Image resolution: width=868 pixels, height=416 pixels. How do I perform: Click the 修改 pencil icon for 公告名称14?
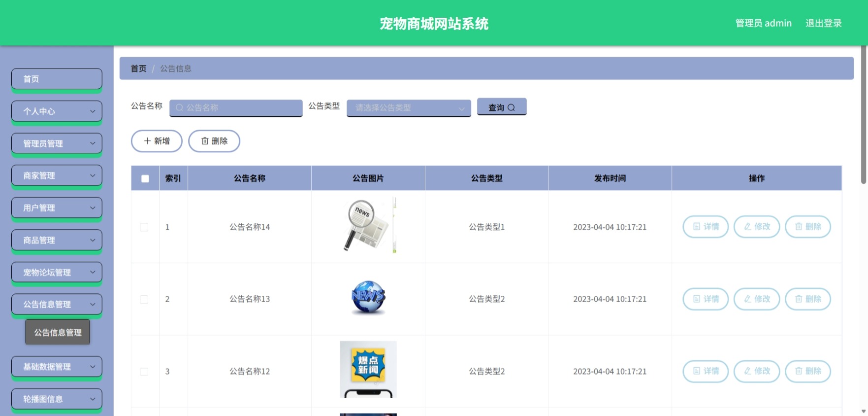pyautogui.click(x=747, y=227)
